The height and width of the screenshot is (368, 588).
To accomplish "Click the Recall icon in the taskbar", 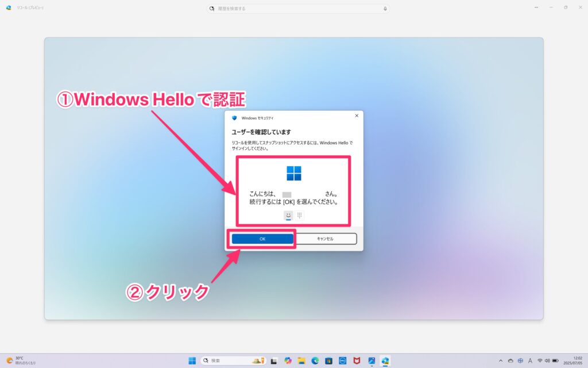I will 385,361.
